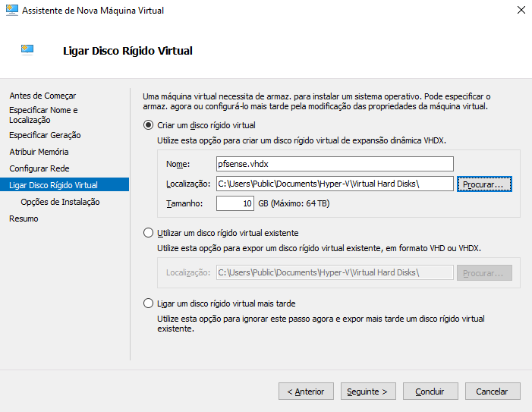Viewport: 532px width, 412px height.
Task: Select 'Ligar Disco Rígido Virtual' step
Action: [53, 185]
